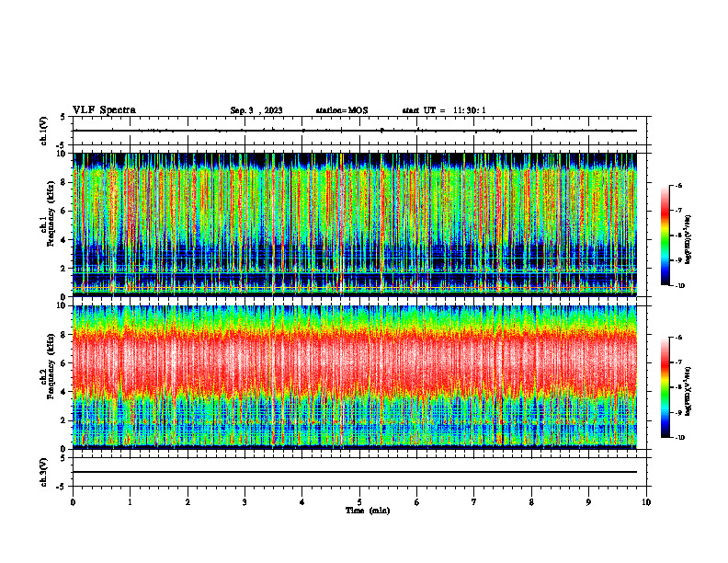Click the 2 kHz tick label on ch.2 axis
Viewport: 728px width, 563px height.
pos(63,420)
